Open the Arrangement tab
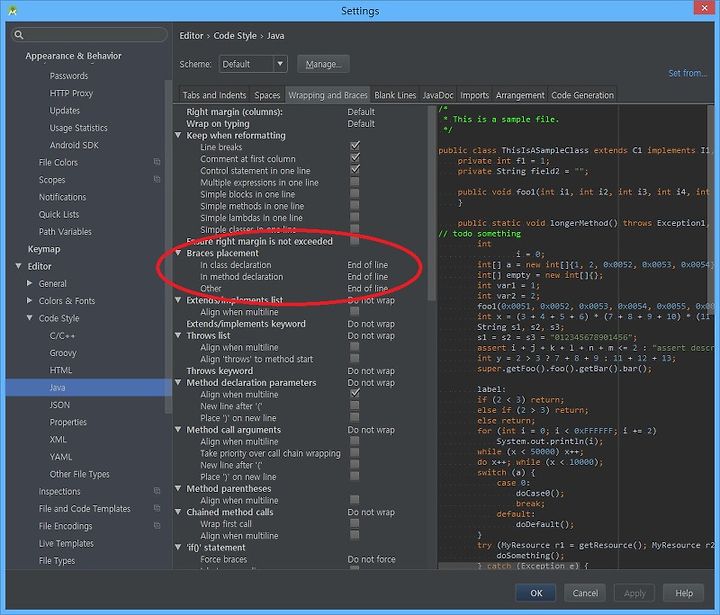 point(520,95)
